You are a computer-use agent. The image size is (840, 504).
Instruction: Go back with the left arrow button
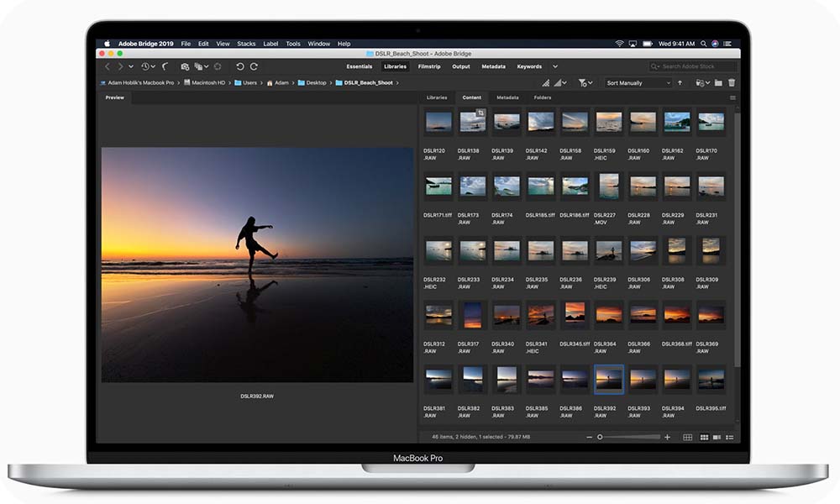click(x=108, y=66)
